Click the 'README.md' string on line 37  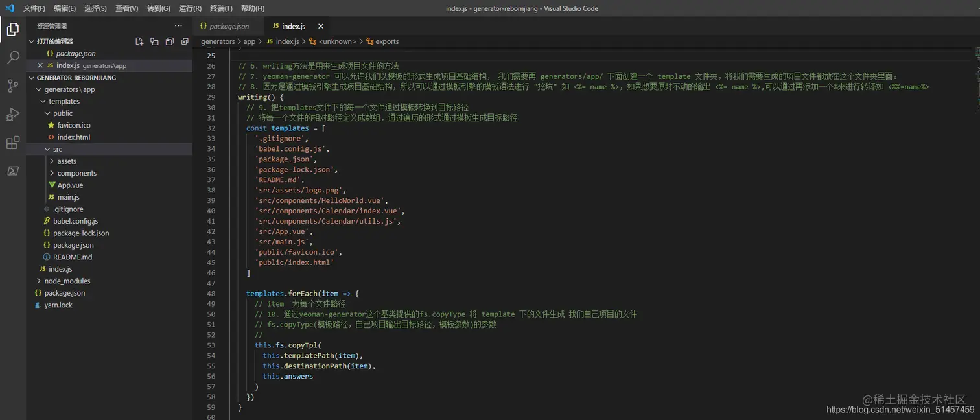pyautogui.click(x=277, y=180)
